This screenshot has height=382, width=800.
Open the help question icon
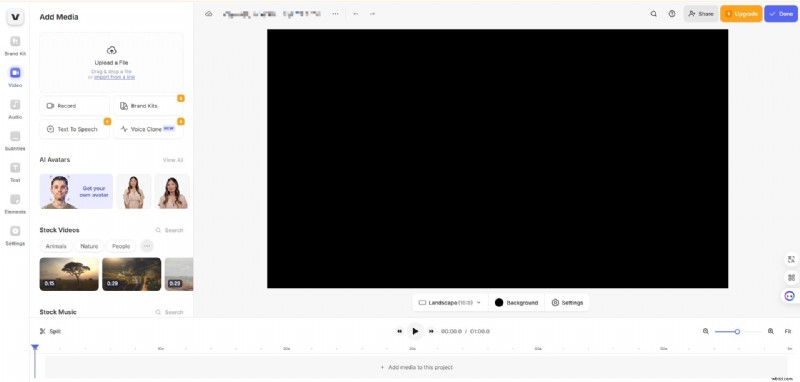pos(672,14)
